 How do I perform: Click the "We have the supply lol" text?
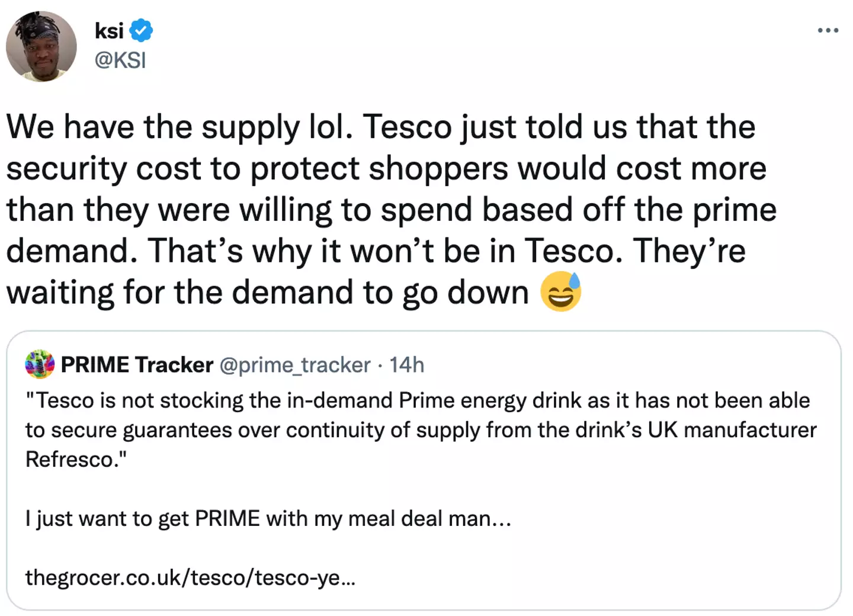tap(179, 127)
